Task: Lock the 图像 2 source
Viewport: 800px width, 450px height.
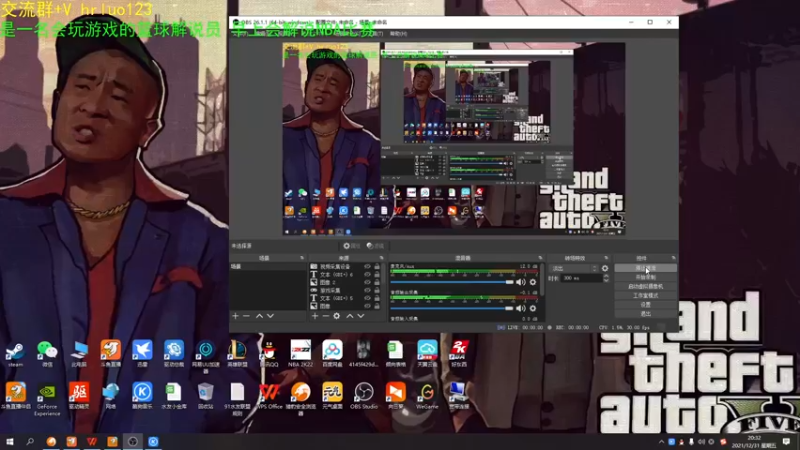Action: [x=377, y=282]
